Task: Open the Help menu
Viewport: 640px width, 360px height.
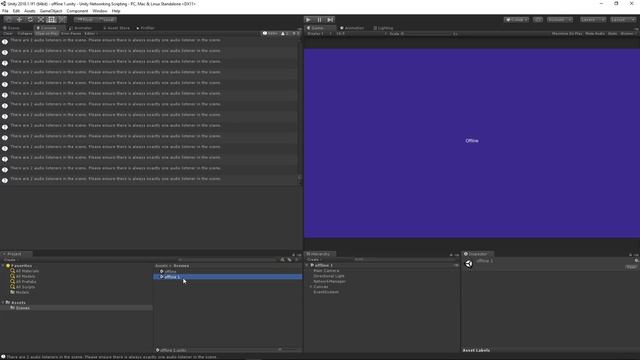Action: tap(116, 11)
